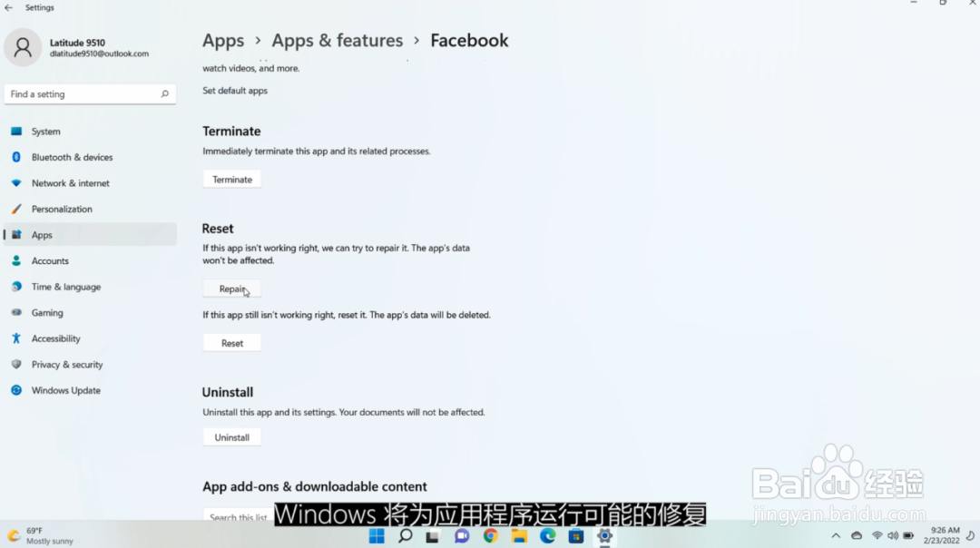
Task: Click the Privacy & security shield icon
Action: (16, 365)
